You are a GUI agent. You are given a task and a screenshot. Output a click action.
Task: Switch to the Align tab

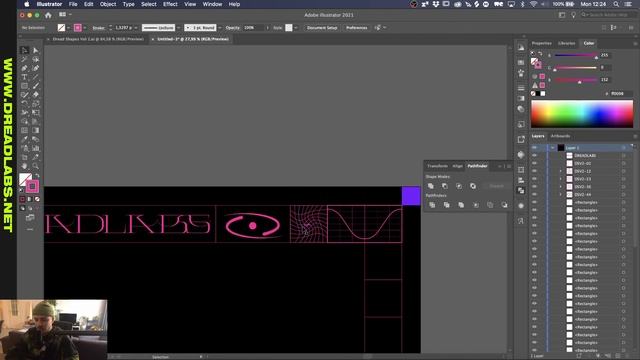pos(458,166)
